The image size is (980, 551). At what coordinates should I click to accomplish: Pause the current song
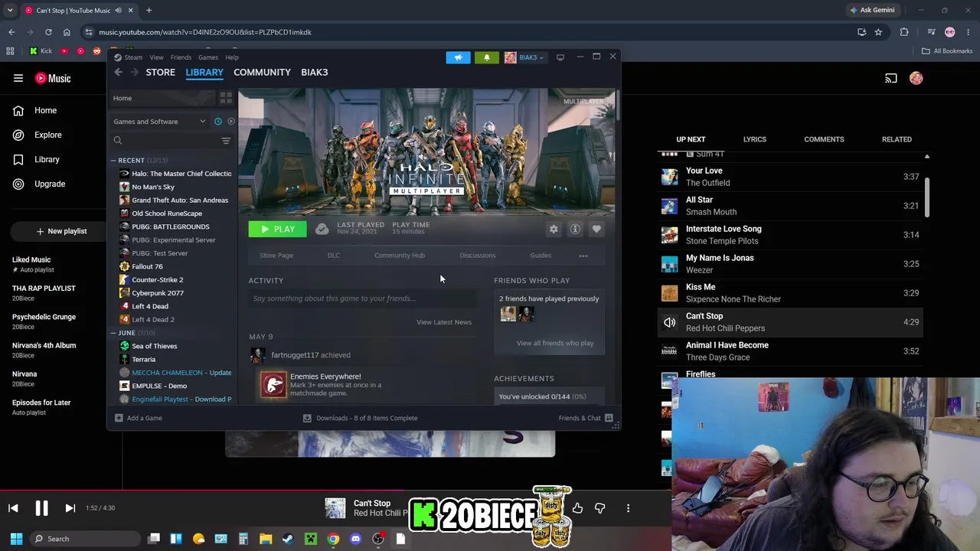pos(41,508)
